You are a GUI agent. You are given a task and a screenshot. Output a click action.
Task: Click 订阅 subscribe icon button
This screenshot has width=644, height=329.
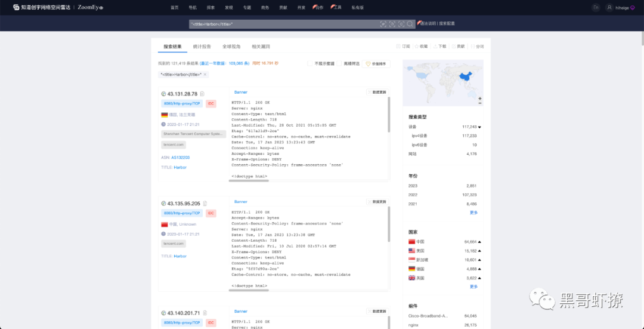403,47
